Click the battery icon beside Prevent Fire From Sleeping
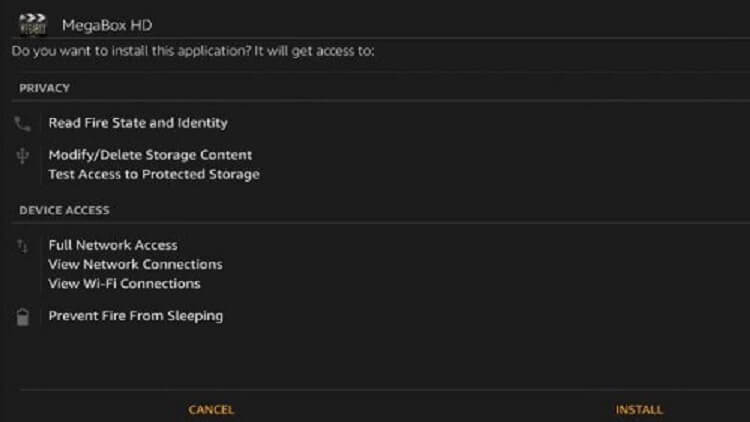 (x=22, y=317)
